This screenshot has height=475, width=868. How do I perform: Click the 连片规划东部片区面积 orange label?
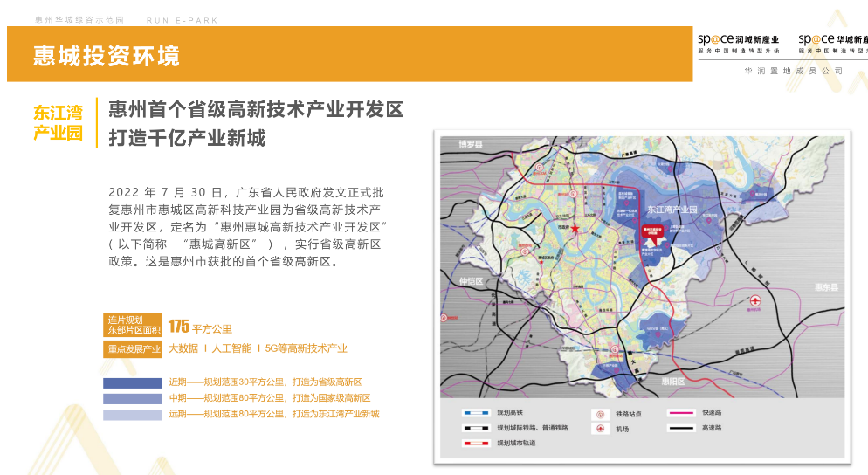[133, 326]
